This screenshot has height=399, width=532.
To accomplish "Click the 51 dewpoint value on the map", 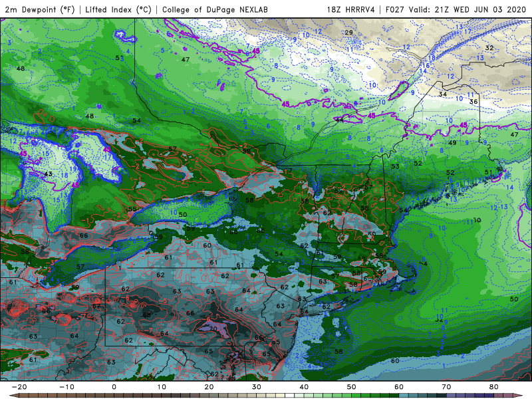I will click(488, 172).
